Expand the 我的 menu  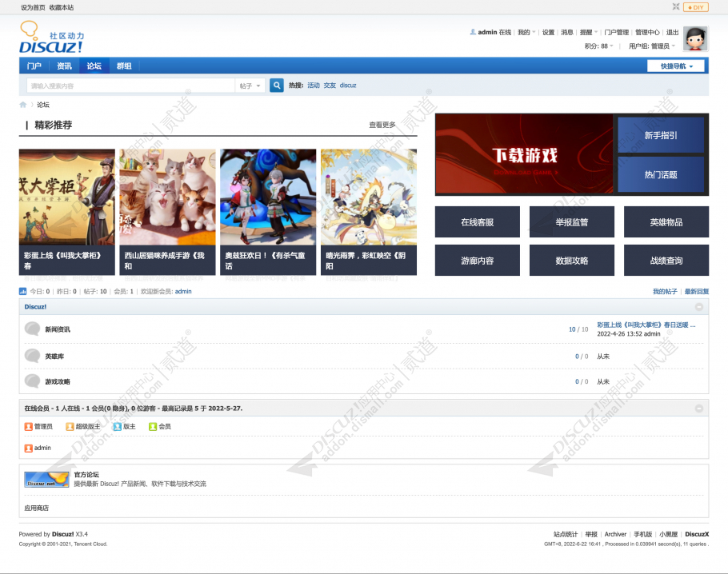[526, 33]
